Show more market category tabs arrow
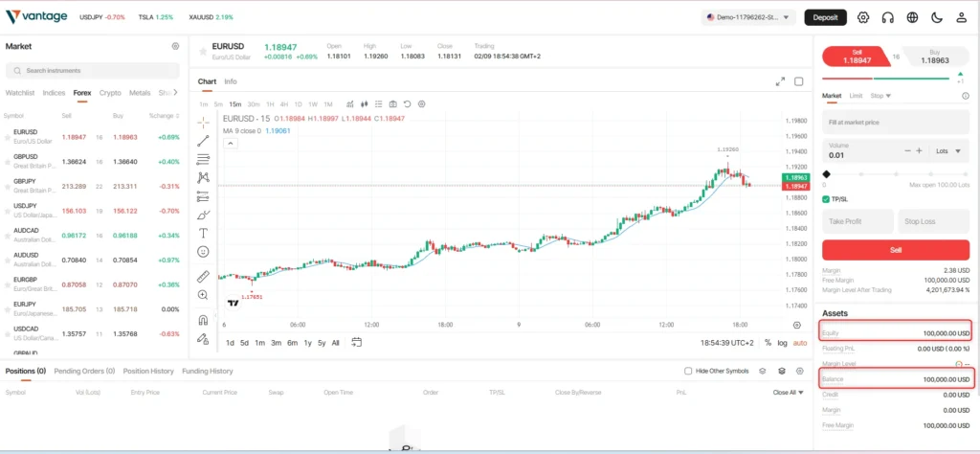 pyautogui.click(x=176, y=93)
